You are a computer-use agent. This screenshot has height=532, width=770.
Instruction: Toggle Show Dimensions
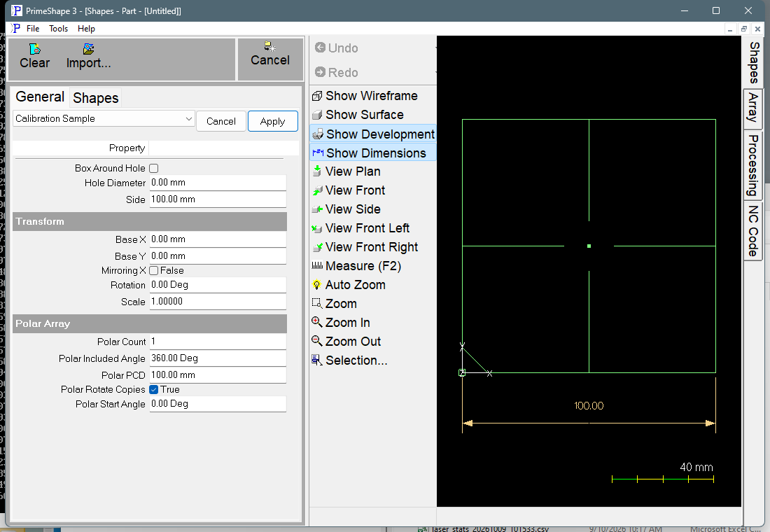click(x=372, y=153)
